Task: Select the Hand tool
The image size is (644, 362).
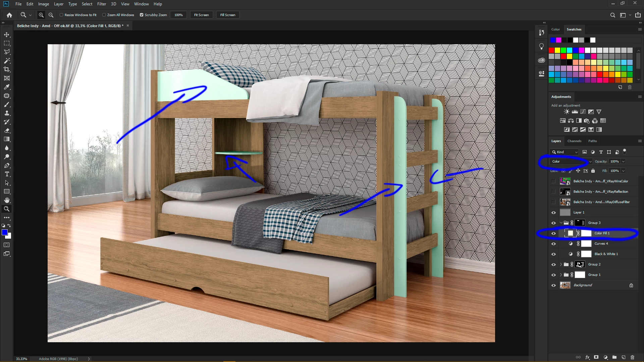Action: coord(7,200)
